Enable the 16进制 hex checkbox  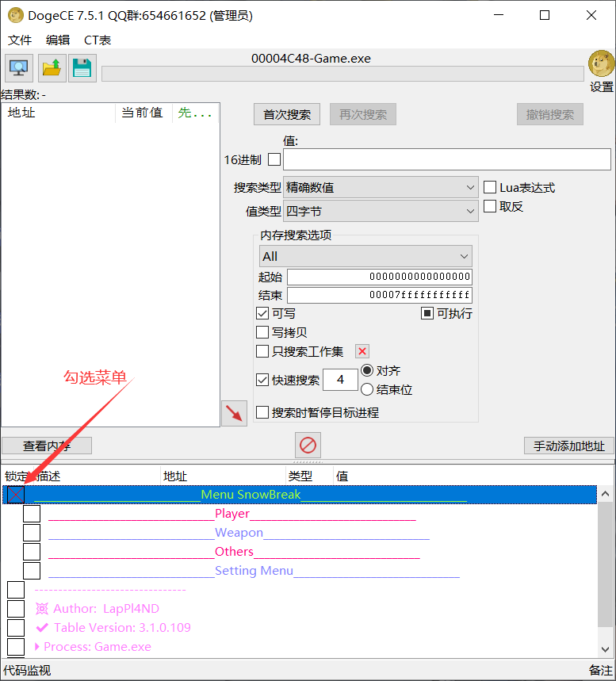click(274, 159)
